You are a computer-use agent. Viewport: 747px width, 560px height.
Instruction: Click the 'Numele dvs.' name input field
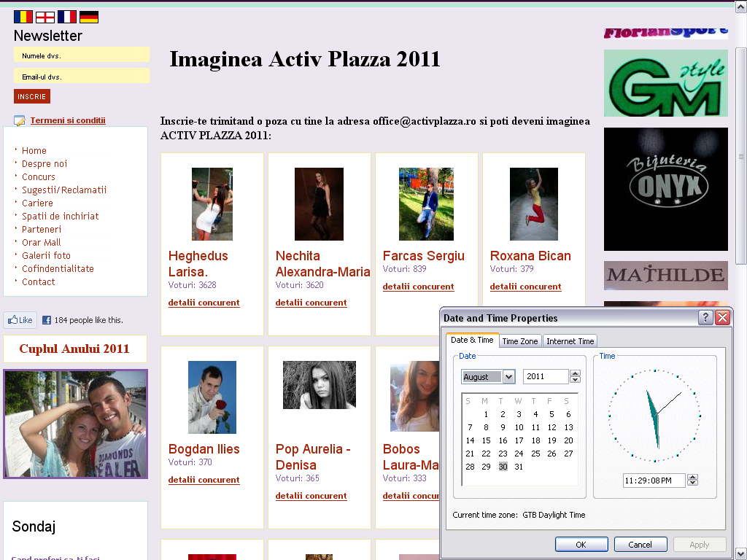point(81,54)
